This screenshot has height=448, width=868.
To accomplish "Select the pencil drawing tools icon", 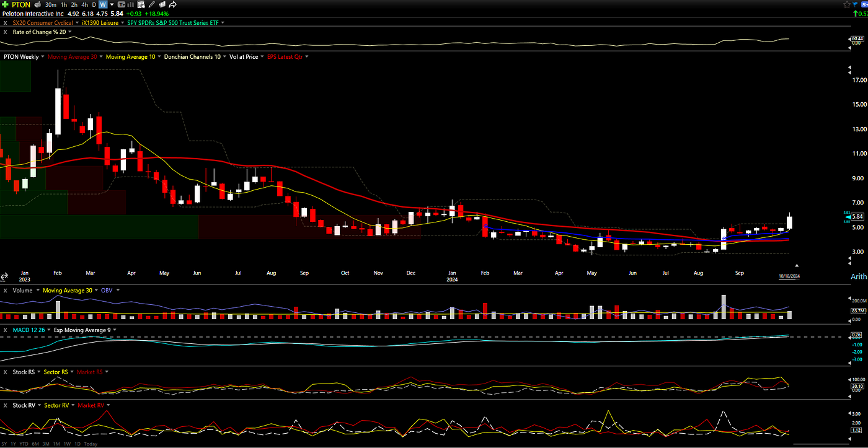I will click(151, 4).
